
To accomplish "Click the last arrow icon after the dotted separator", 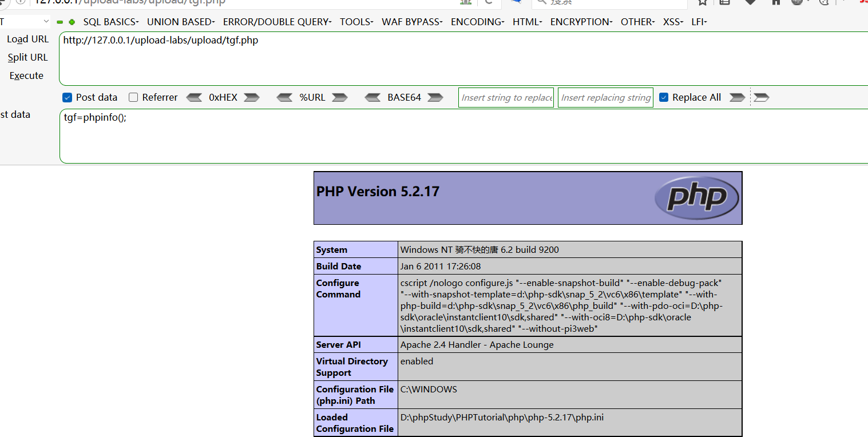I will point(762,97).
